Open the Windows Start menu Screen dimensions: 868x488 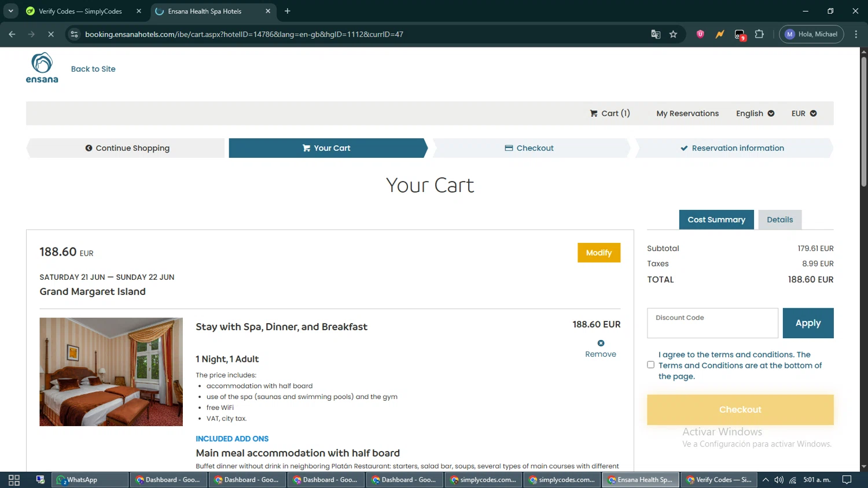click(x=14, y=480)
